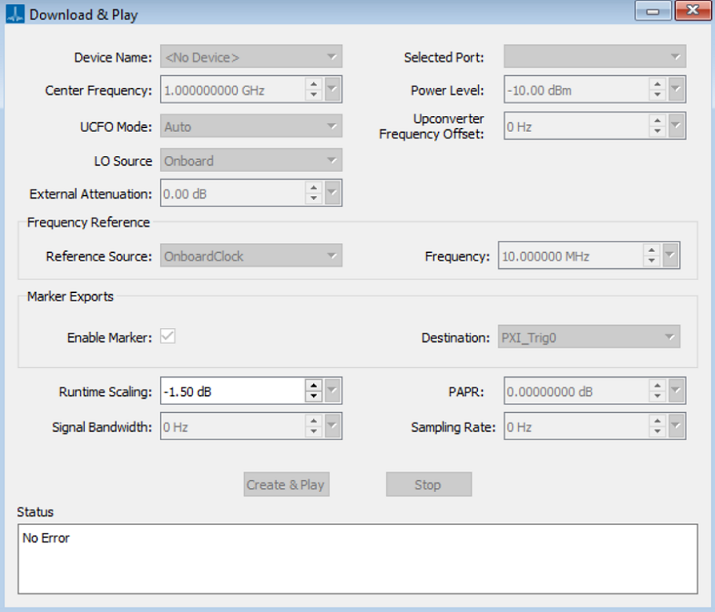Click the Signal Bandwidth field
715x612 pixels.
pyautogui.click(x=233, y=426)
